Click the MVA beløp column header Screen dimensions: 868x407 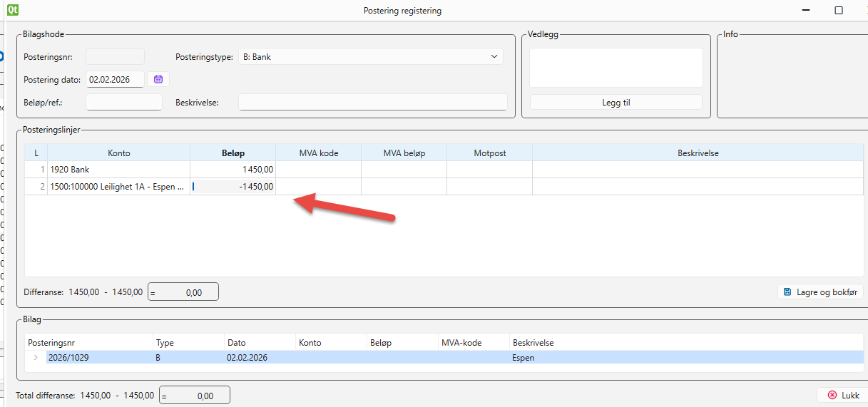(404, 153)
